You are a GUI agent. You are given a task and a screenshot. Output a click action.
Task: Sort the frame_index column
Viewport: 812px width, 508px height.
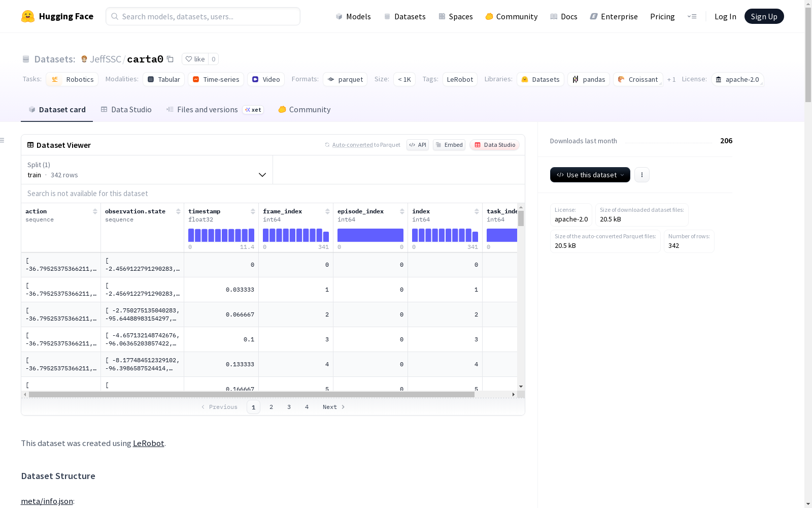coord(327,211)
